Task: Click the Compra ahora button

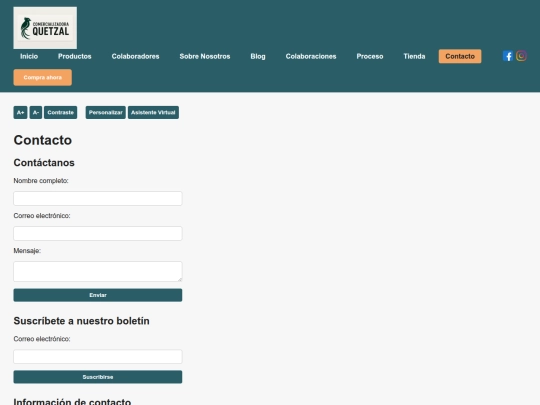Action: (43, 77)
